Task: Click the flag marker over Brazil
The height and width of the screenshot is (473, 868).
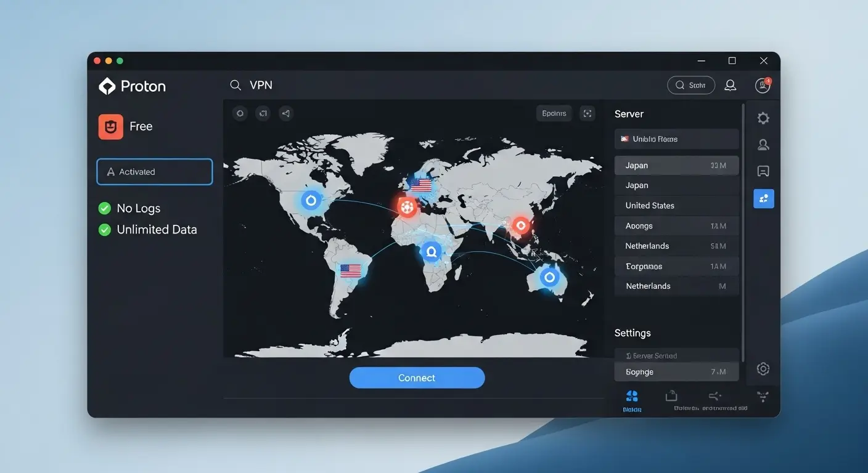Action: [351, 270]
